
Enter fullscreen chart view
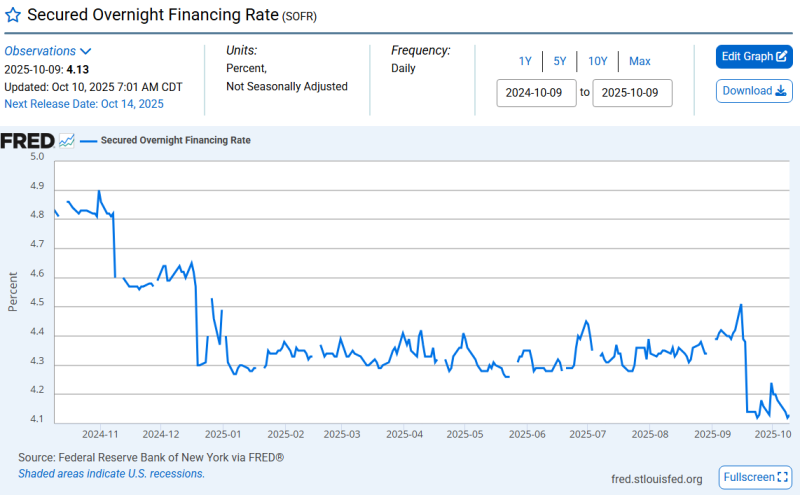point(755,478)
